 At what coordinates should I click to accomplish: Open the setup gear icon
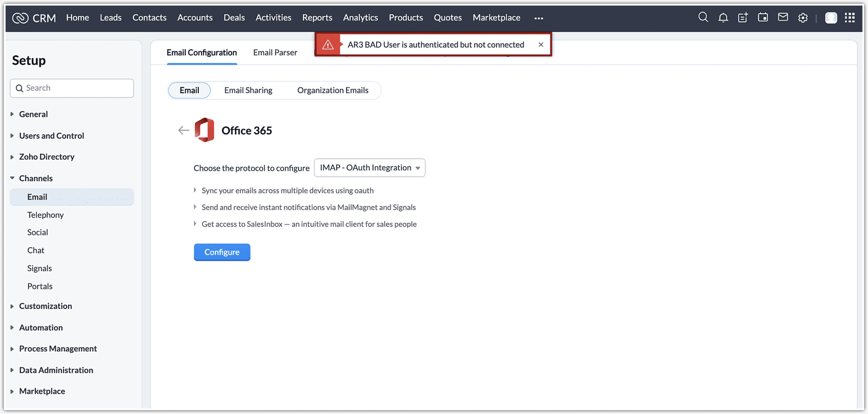(x=803, y=18)
